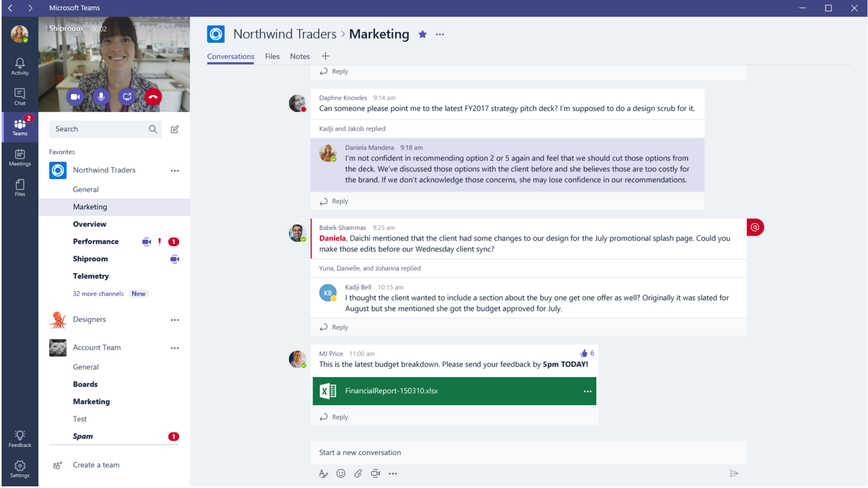Click Create a team
Image resolution: width=868 pixels, height=488 pixels.
[x=96, y=465]
